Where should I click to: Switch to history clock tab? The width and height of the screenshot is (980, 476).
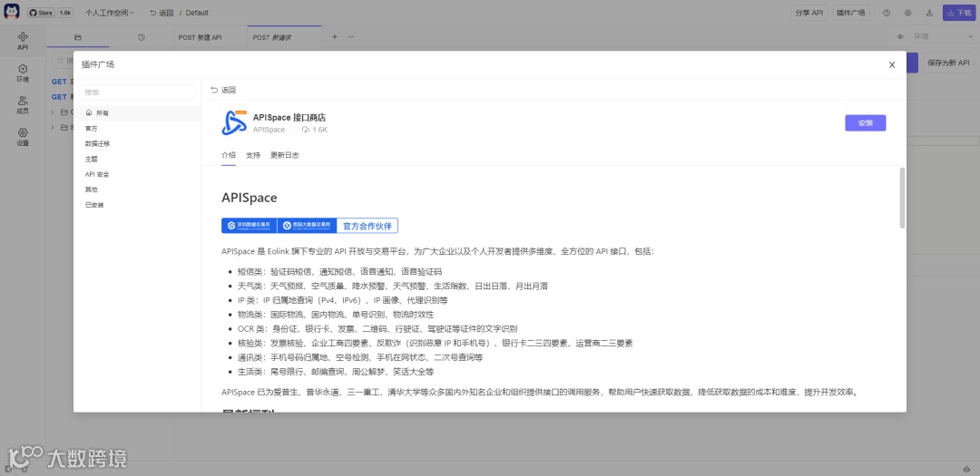click(142, 37)
